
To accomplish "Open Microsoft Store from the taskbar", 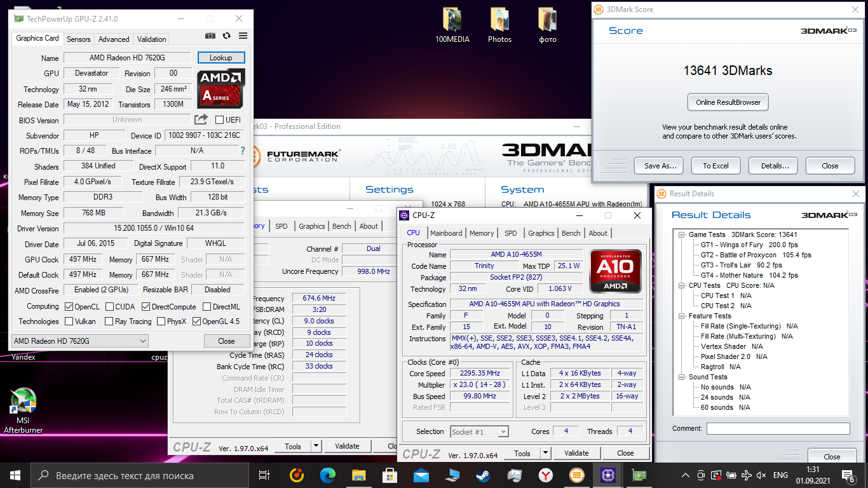I will coord(390,475).
